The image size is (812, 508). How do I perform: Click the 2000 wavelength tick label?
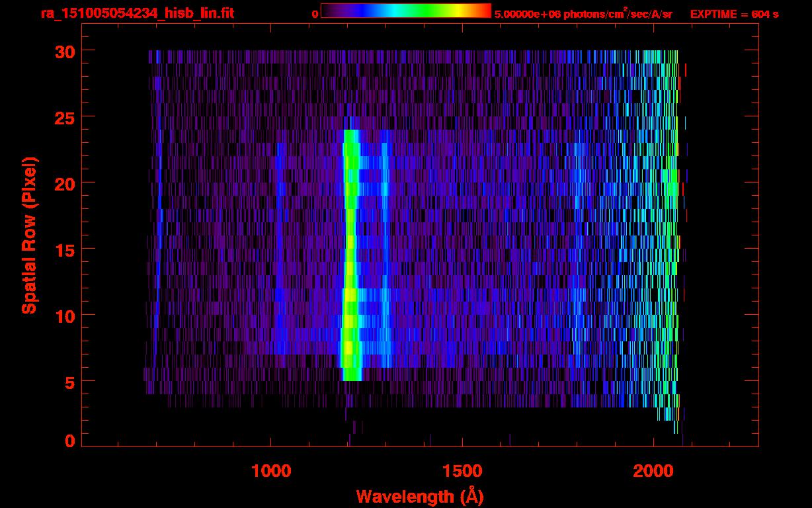tap(653, 471)
